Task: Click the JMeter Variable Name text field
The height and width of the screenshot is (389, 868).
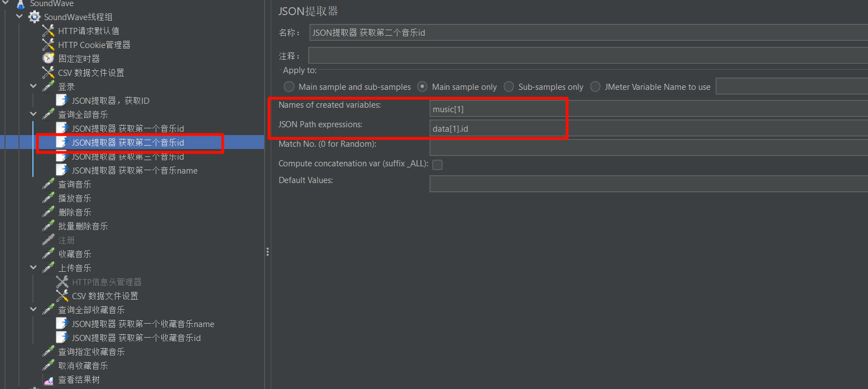Action: pyautogui.click(x=792, y=86)
